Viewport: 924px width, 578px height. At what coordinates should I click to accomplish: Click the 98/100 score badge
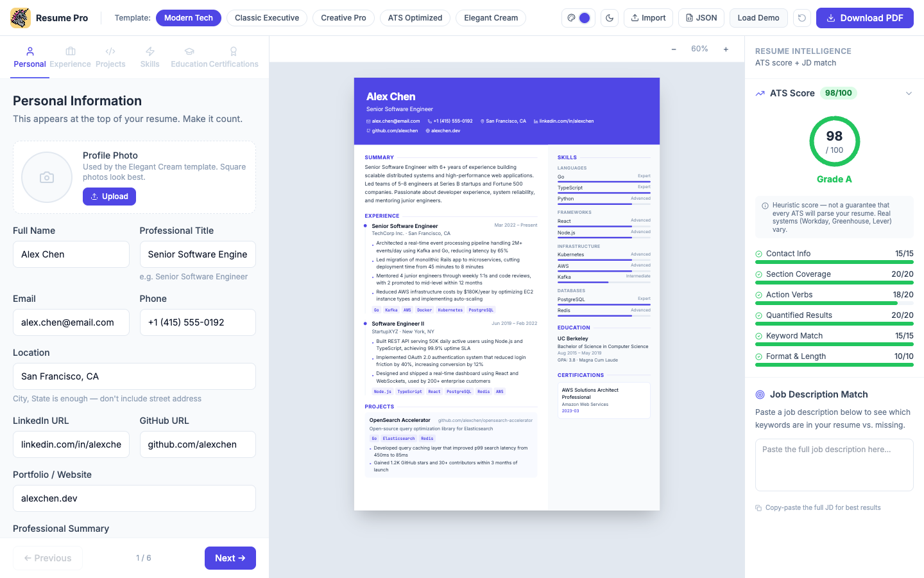839,93
